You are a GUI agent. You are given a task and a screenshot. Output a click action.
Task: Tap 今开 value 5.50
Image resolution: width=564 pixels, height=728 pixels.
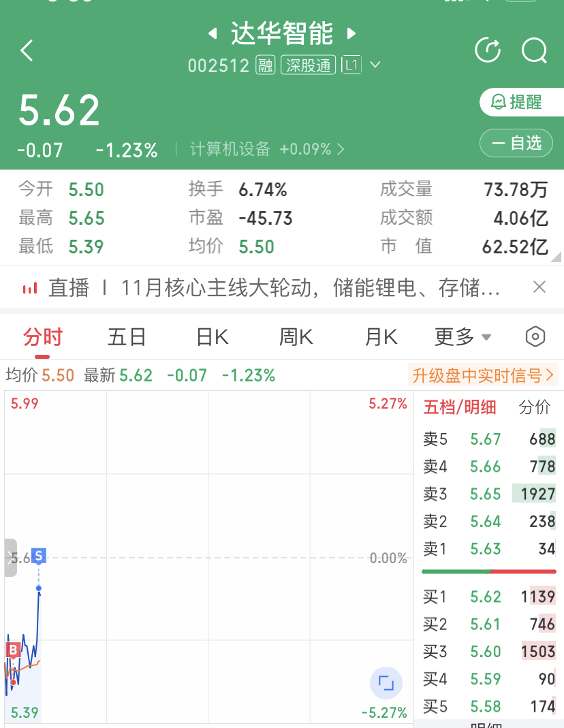[x=86, y=190]
